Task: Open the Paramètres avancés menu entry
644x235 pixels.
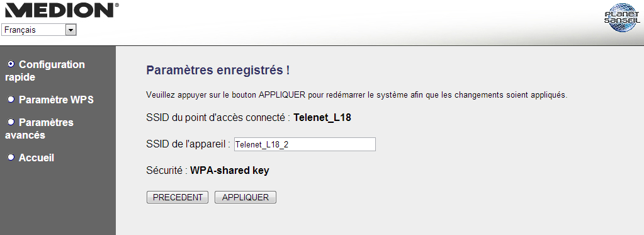Action: [40, 129]
